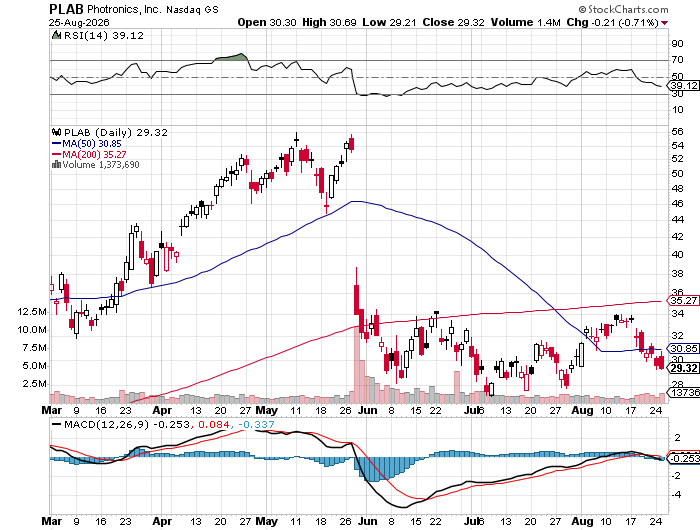The width and height of the screenshot is (700, 530).
Task: Click the Jun label under the price chart
Action: (368, 410)
